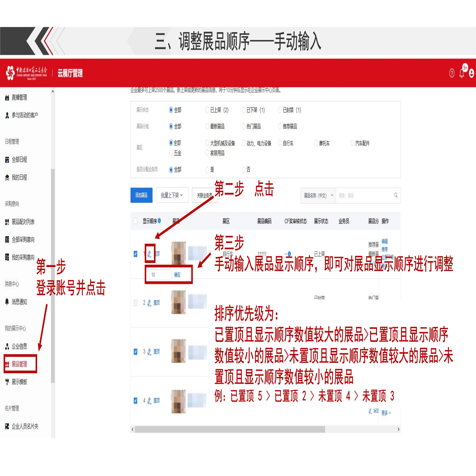The width and height of the screenshot is (476, 476).
Task: Uncheck the row 4 exhibit checkbox
Action: tap(135, 401)
